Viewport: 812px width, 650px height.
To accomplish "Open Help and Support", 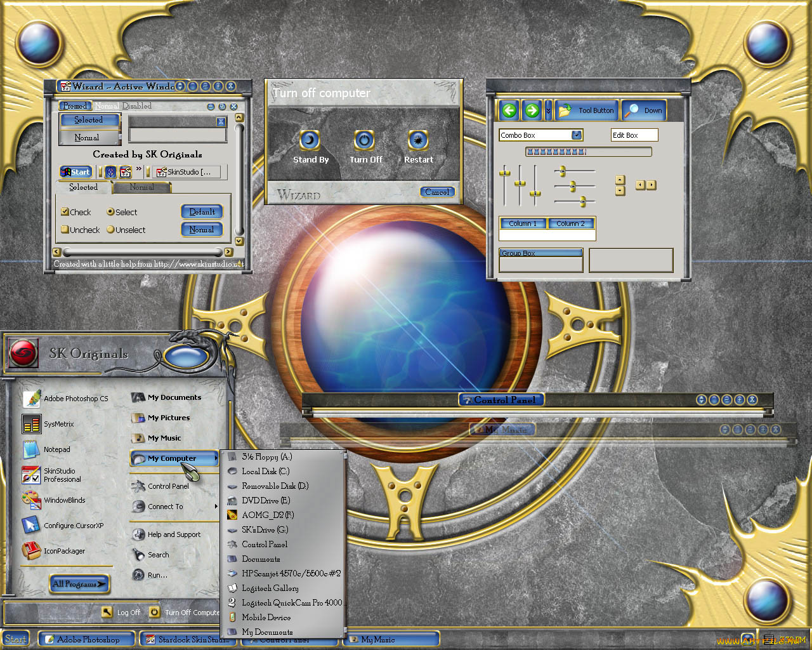I will point(166,534).
